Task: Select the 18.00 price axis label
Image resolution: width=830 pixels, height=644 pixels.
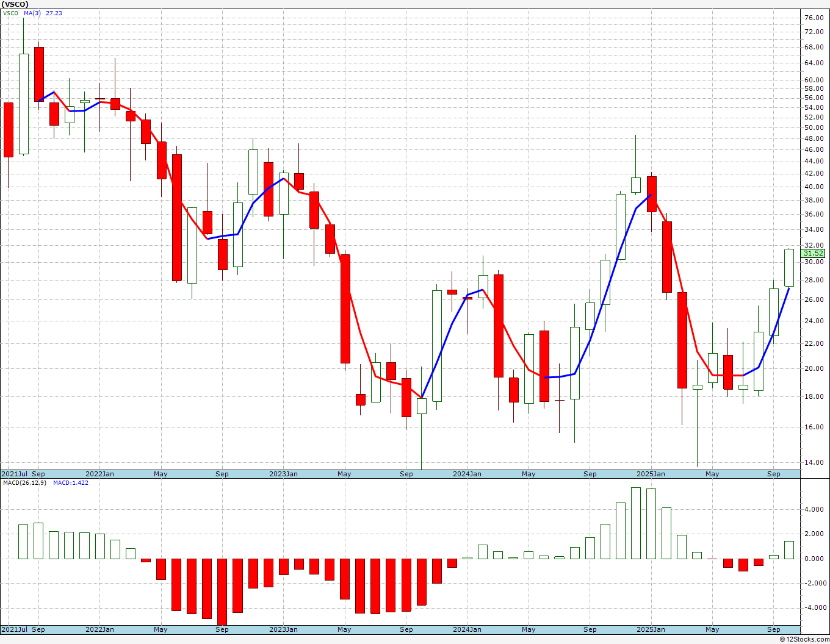Action: coord(814,396)
